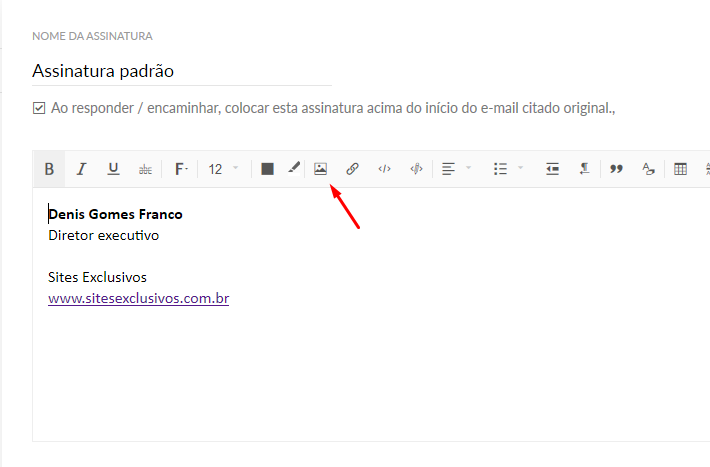Open the bullet list options
Image resolution: width=710 pixels, height=467 pixels.
[508, 169]
